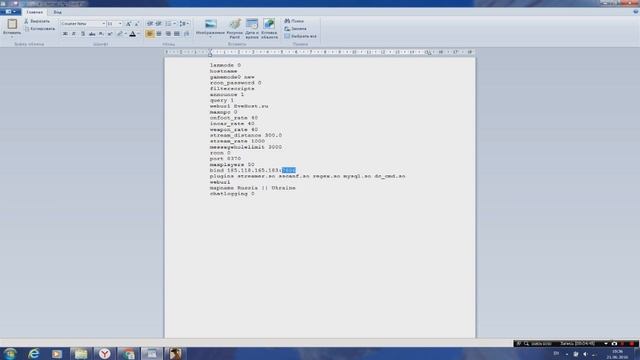Click the Replace (Замена) command
Screen dimensions: 640x360
pyautogui.click(x=296, y=29)
